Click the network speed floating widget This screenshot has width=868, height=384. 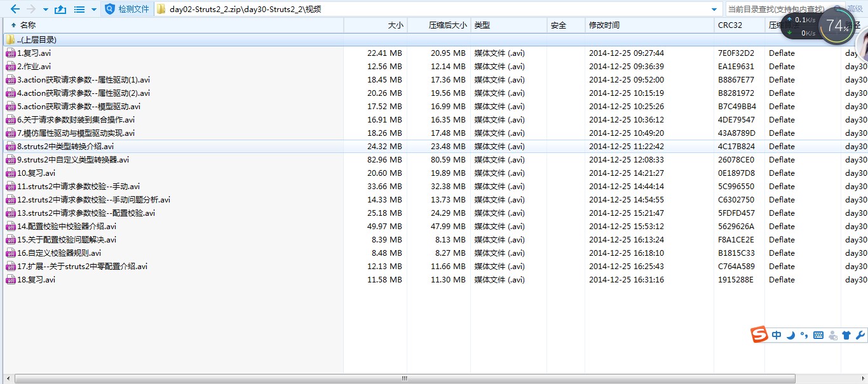click(799, 27)
